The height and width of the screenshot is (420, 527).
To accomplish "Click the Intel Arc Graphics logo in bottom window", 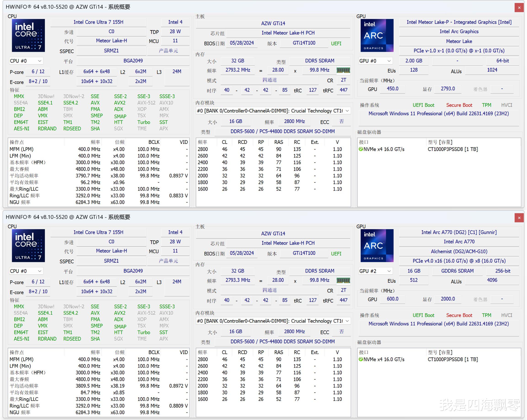I will pyautogui.click(x=377, y=245).
